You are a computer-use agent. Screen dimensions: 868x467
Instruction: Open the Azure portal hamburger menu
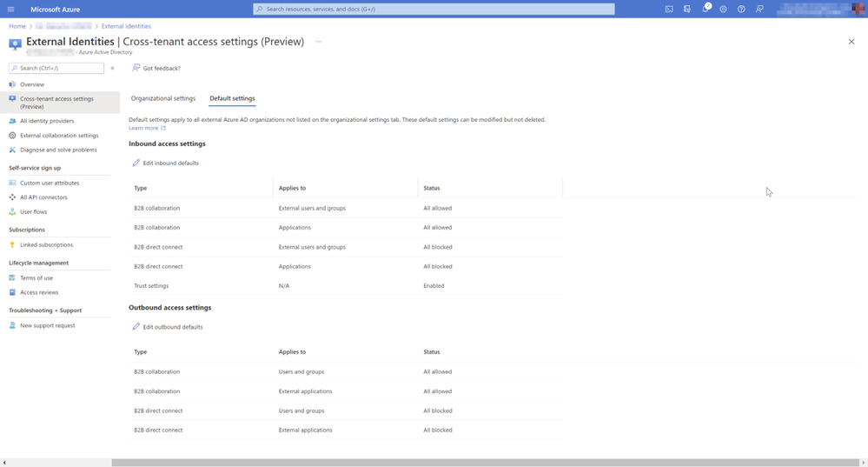click(x=10, y=10)
